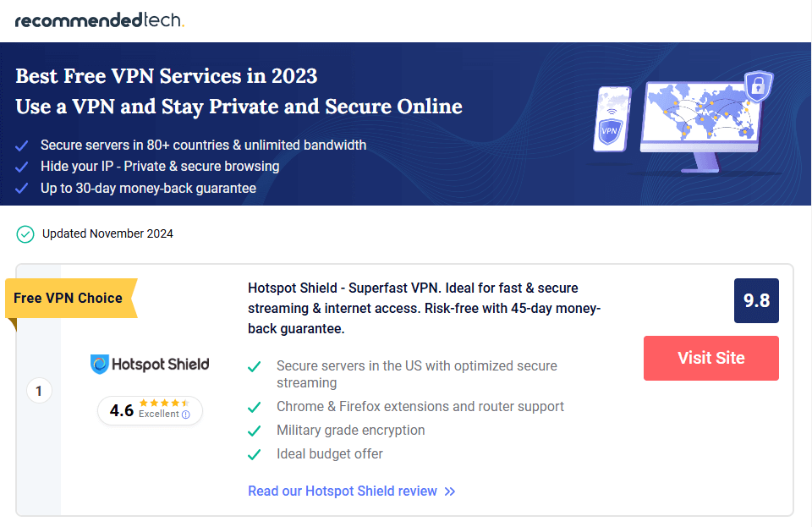Screen dimensions: 812x527
Task: Click the Hotspot Shield logo
Action: click(x=150, y=365)
